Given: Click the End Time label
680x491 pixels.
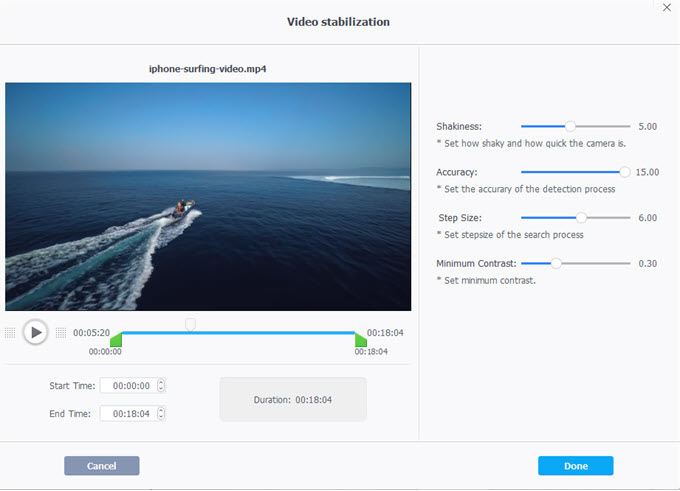Looking at the screenshot, I should pyautogui.click(x=70, y=414).
